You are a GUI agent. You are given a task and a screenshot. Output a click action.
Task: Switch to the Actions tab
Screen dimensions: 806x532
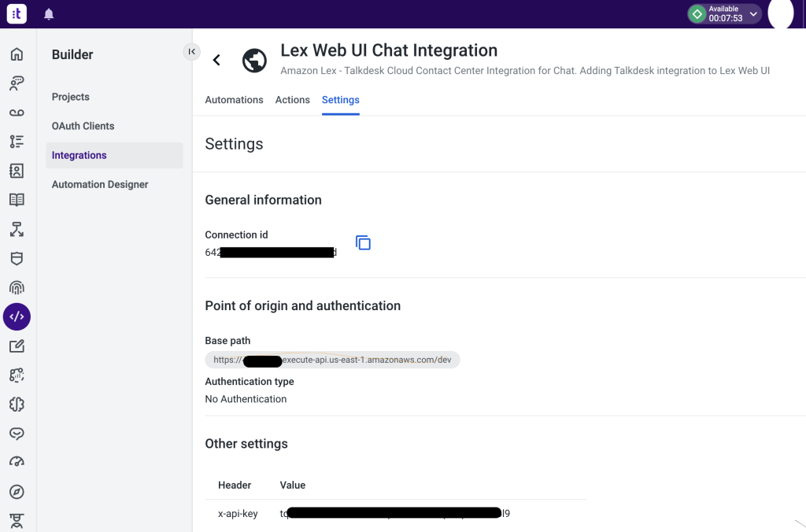pos(293,100)
